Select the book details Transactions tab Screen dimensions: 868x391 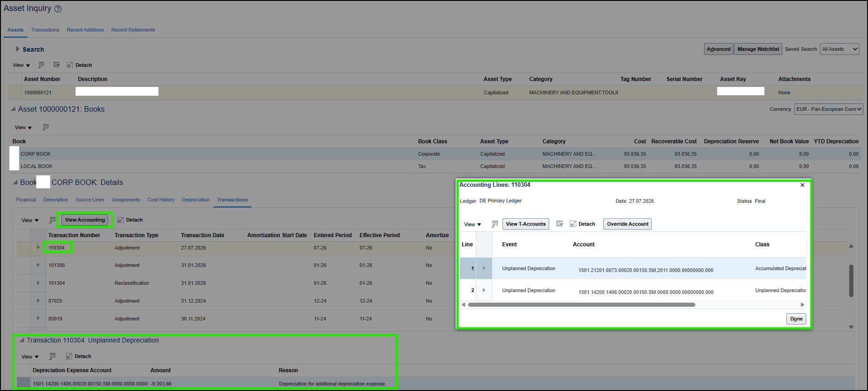232,200
